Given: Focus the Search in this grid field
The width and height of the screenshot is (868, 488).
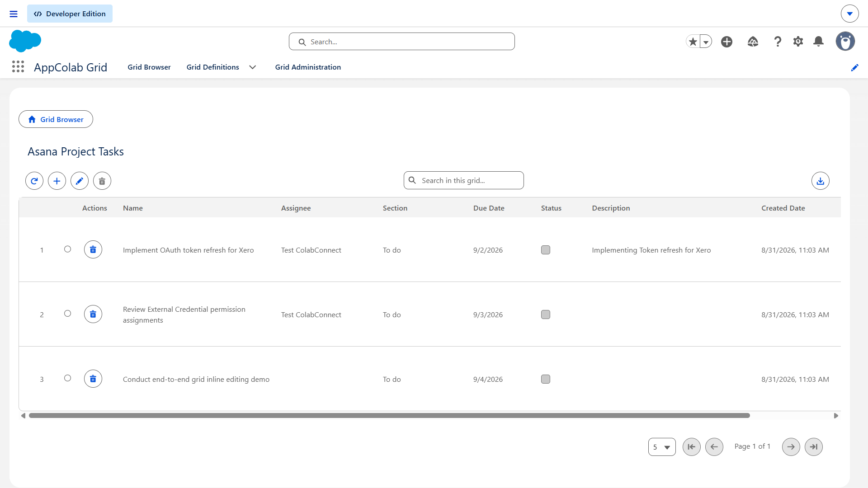Looking at the screenshot, I should [x=463, y=180].
